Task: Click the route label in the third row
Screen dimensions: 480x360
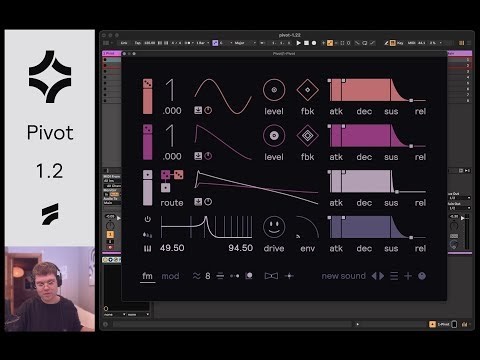Action: click(x=172, y=203)
